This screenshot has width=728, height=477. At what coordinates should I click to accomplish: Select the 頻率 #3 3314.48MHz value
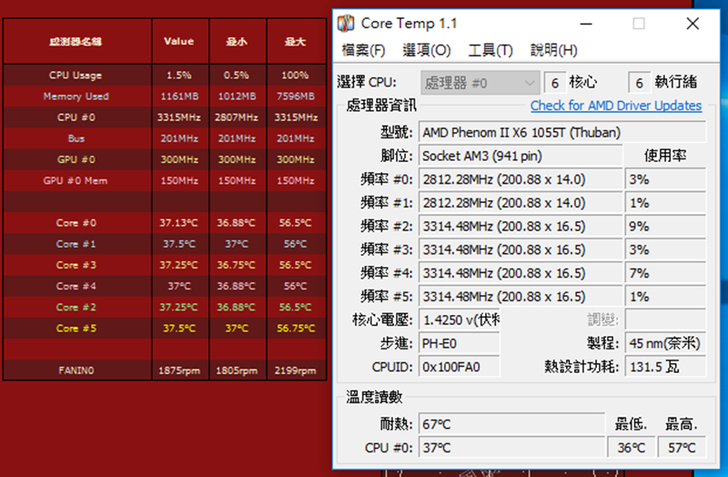[520, 250]
